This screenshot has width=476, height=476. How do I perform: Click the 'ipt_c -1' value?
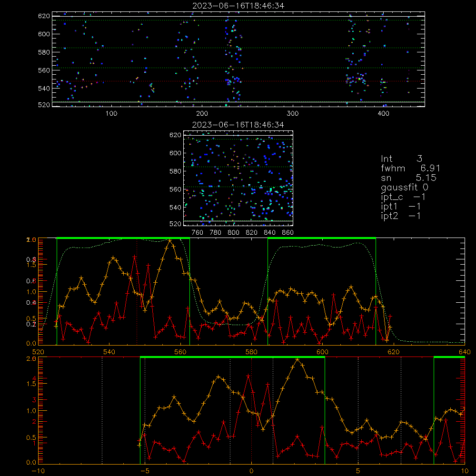pyautogui.click(x=403, y=197)
